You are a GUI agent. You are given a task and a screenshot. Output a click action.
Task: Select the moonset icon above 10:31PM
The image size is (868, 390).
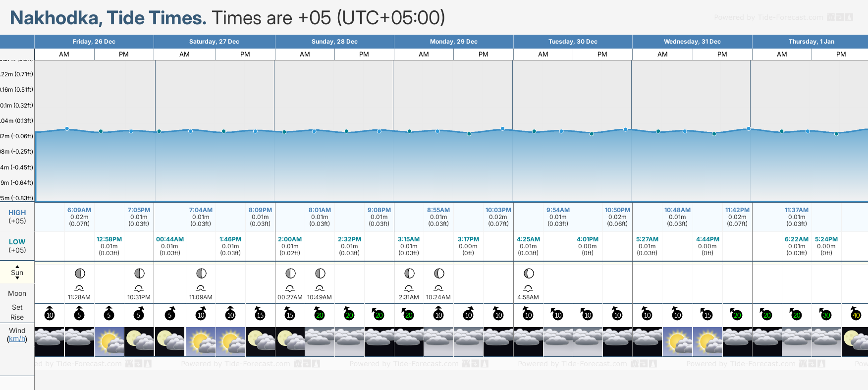pyautogui.click(x=139, y=288)
